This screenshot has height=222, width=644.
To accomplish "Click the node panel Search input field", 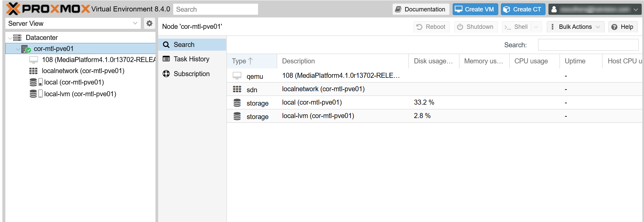I will pyautogui.click(x=588, y=45).
